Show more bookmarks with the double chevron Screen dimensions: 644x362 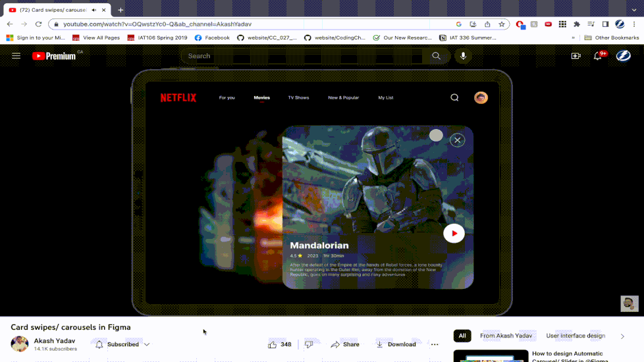(573, 38)
